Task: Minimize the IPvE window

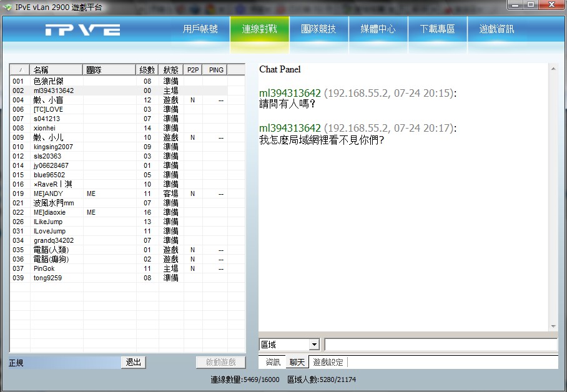Action: click(x=515, y=5)
